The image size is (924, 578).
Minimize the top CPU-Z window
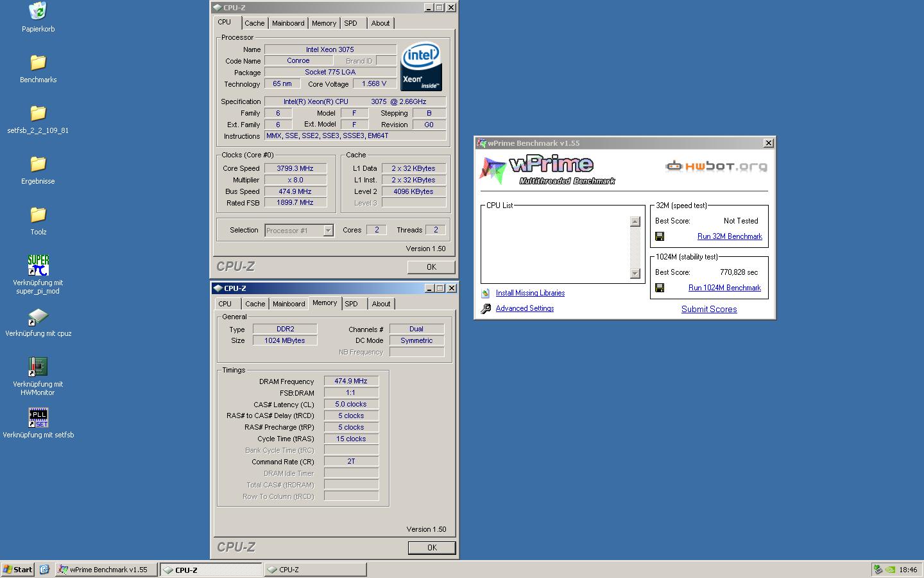click(428, 8)
